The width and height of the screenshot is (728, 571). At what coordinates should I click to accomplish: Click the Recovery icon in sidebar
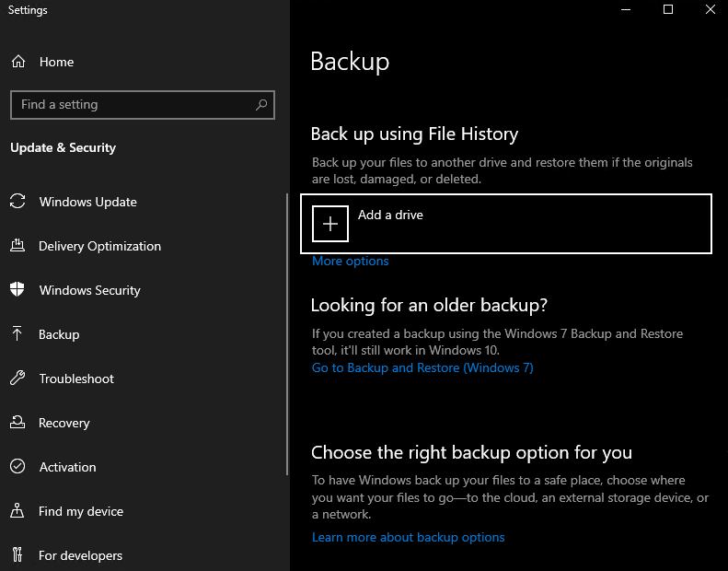click(x=17, y=423)
